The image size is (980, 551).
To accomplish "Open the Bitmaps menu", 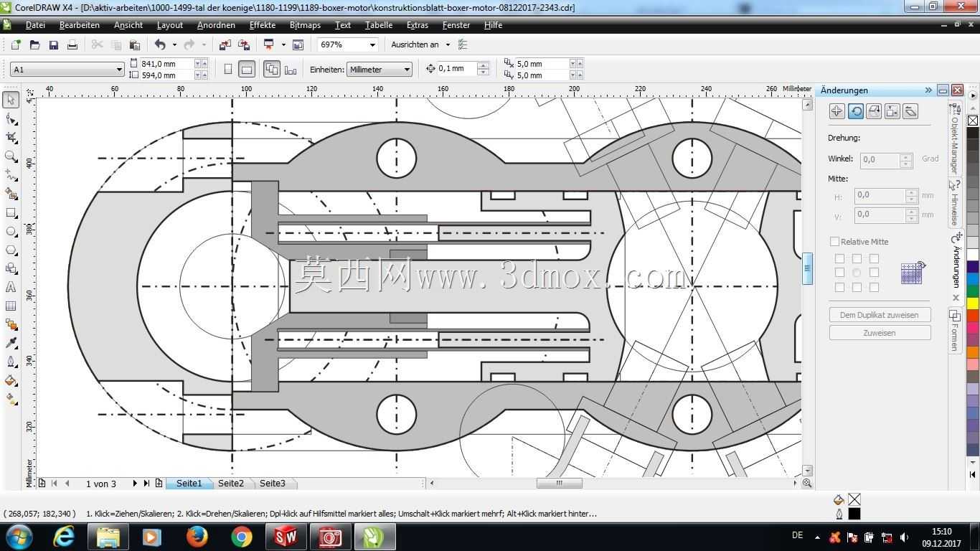I will (x=305, y=25).
